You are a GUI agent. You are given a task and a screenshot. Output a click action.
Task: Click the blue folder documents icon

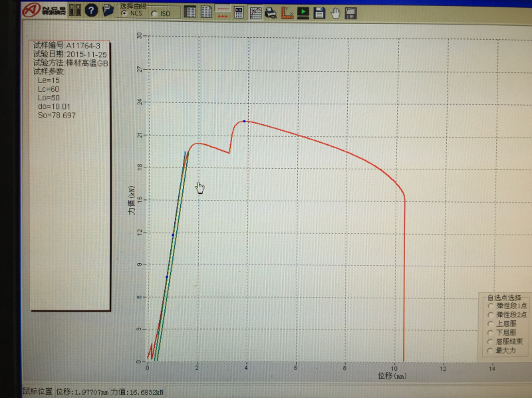pos(108,10)
